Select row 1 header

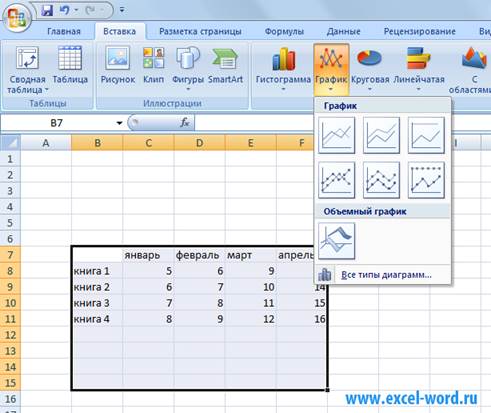click(x=10, y=159)
